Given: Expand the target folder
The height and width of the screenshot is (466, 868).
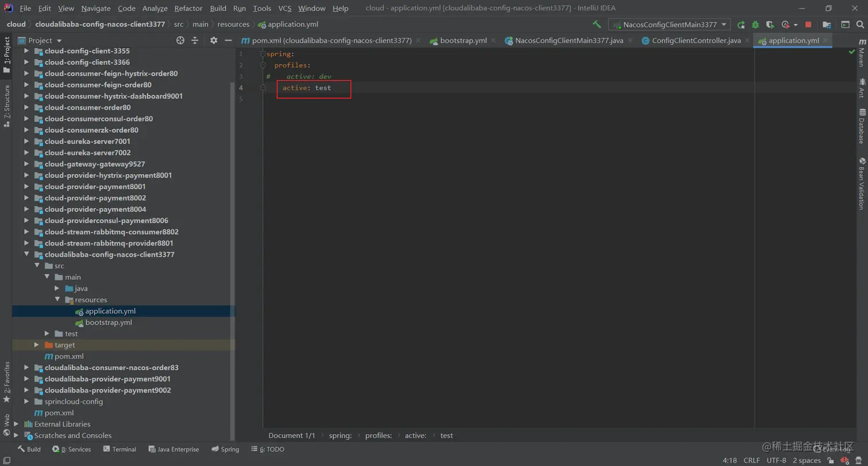Looking at the screenshot, I should (36, 345).
